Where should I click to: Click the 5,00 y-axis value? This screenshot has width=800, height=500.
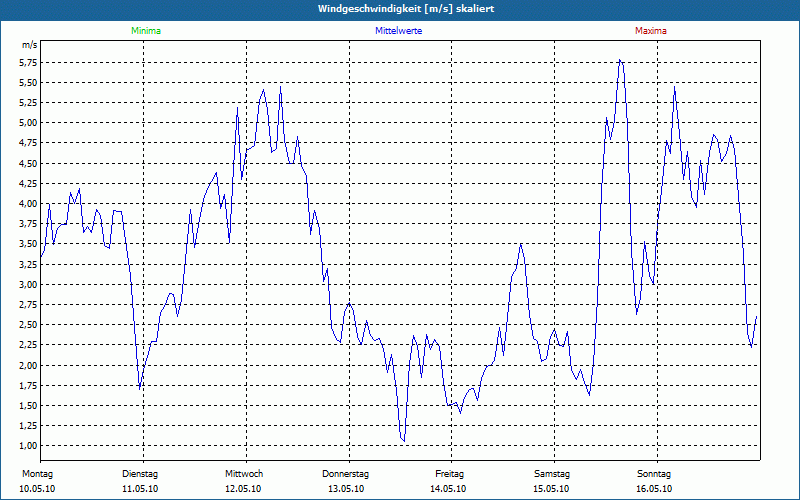[29, 122]
